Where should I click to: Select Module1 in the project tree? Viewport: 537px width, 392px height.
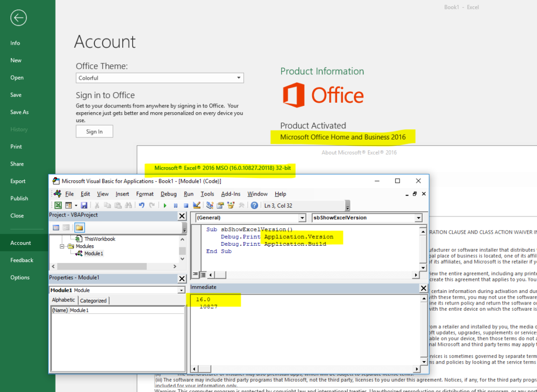(95, 253)
